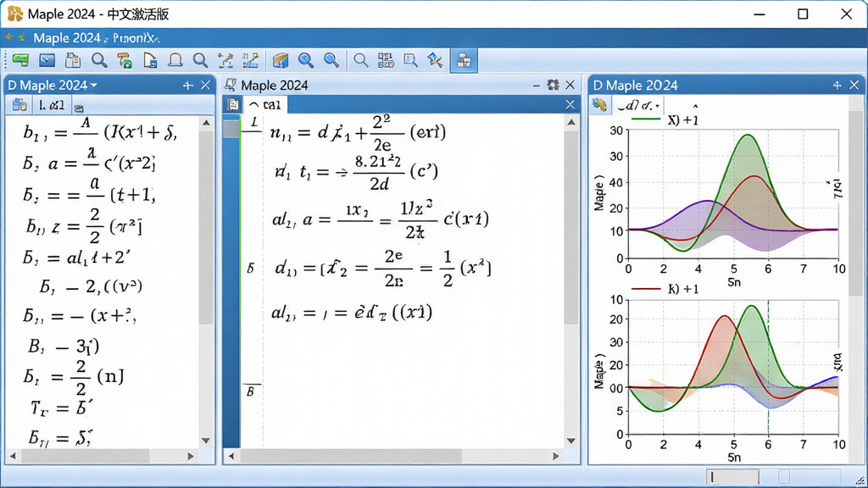The width and height of the screenshot is (868, 488).
Task: Click the document icon left of the tal tab
Action: pos(233,104)
